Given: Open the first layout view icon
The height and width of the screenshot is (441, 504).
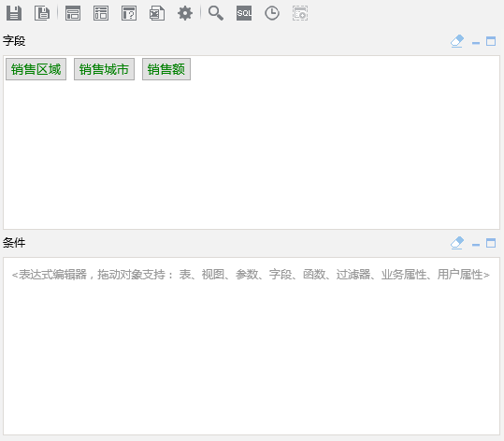Looking at the screenshot, I should (73, 13).
